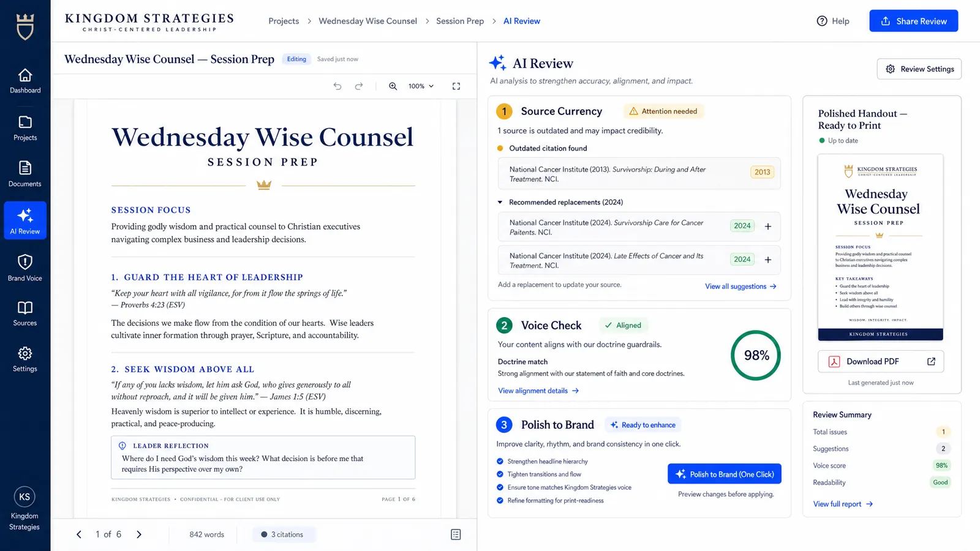Open Settings from the sidebar

[25, 359]
